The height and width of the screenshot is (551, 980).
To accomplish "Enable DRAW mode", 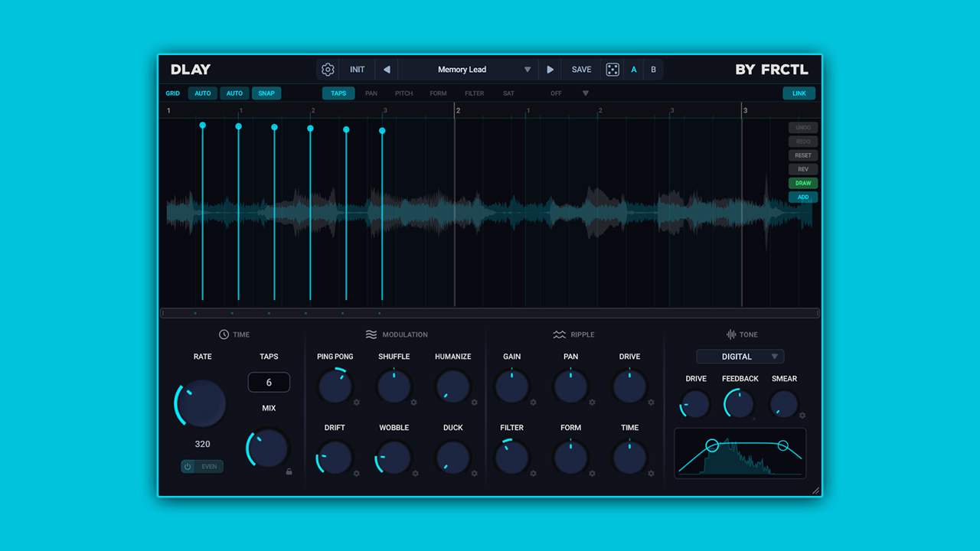I will click(803, 183).
